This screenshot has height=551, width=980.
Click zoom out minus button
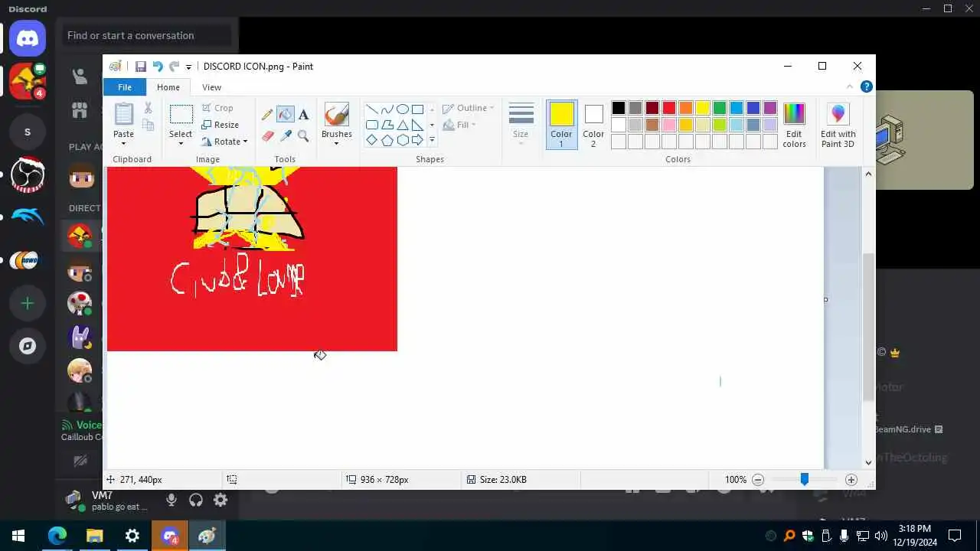[x=758, y=480]
